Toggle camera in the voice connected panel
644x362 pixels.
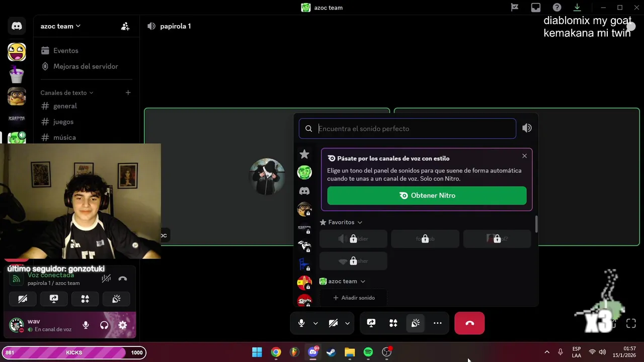[x=23, y=299]
